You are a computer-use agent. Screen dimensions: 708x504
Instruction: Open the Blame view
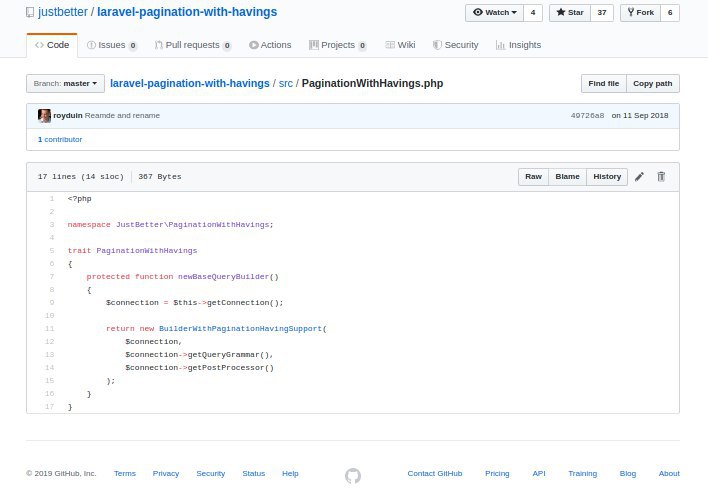[x=567, y=177]
